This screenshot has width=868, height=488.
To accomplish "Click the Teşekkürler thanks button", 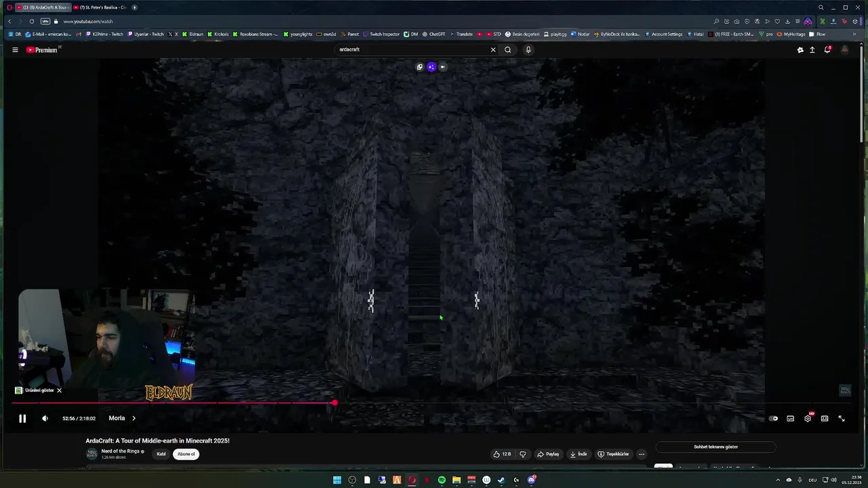I will point(613,454).
